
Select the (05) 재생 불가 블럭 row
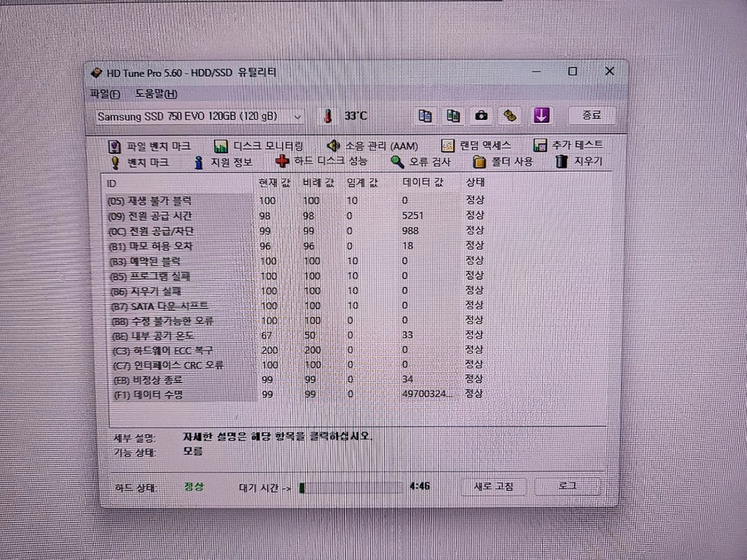click(x=295, y=200)
